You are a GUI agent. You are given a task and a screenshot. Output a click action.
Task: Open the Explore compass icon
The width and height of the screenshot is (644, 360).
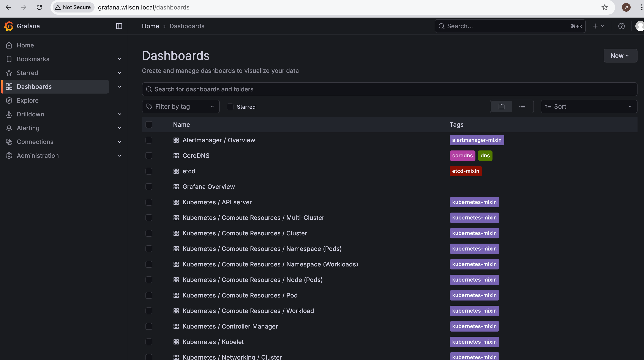click(x=9, y=100)
